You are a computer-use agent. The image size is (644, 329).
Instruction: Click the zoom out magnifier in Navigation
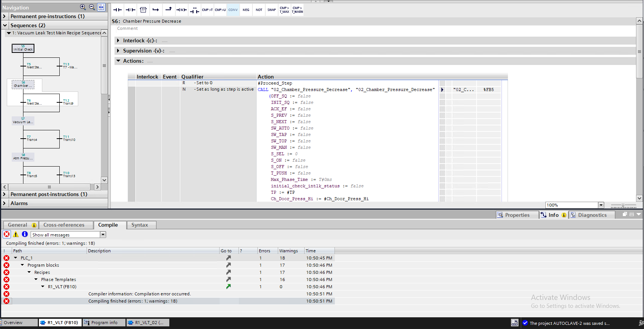92,7
